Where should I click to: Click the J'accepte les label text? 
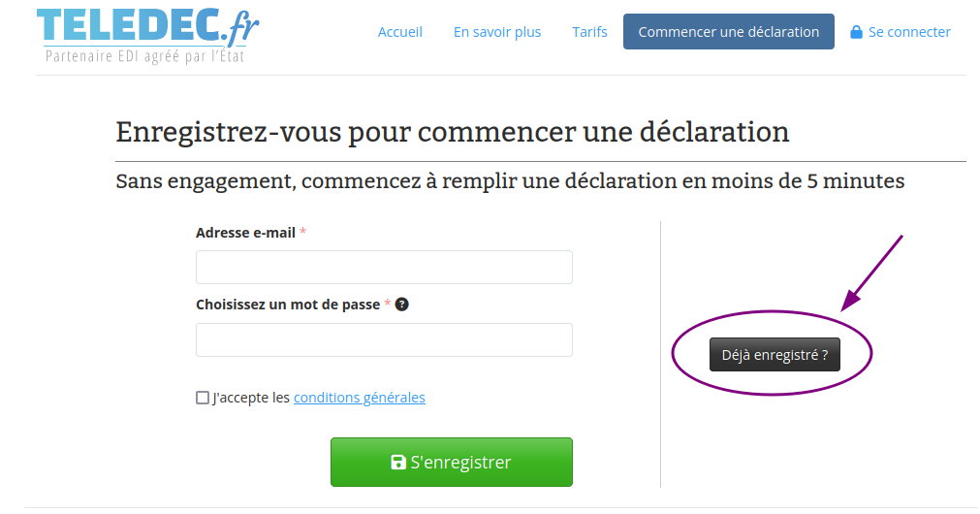(x=251, y=398)
